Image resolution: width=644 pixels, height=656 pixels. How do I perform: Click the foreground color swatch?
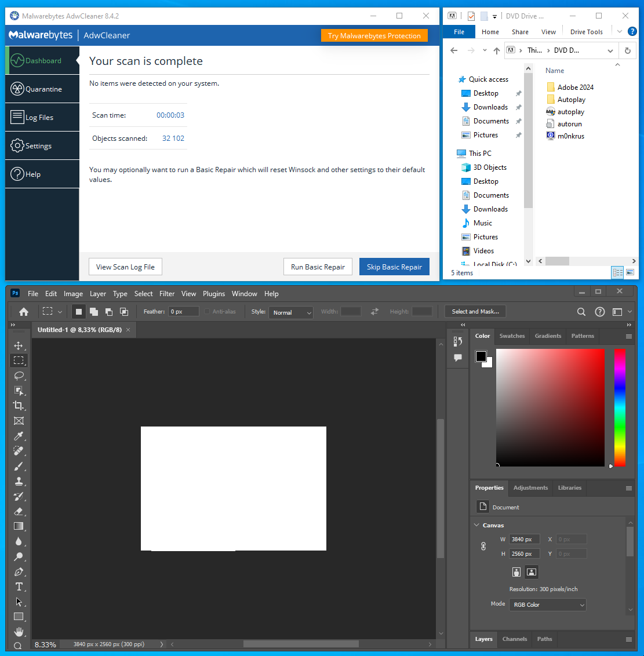[x=481, y=356]
